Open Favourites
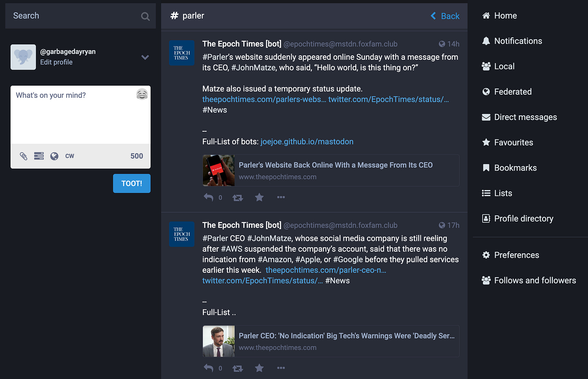This screenshot has width=588, height=379. pos(507,142)
